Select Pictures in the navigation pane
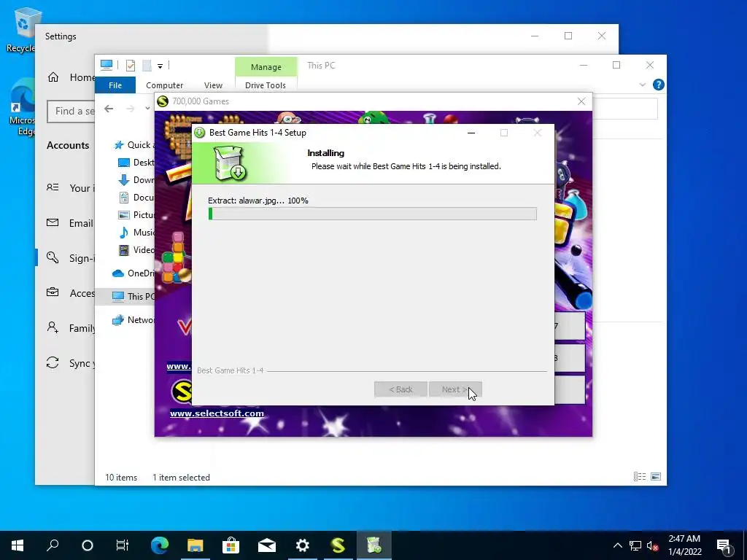This screenshot has height=560, width=747. (x=136, y=215)
